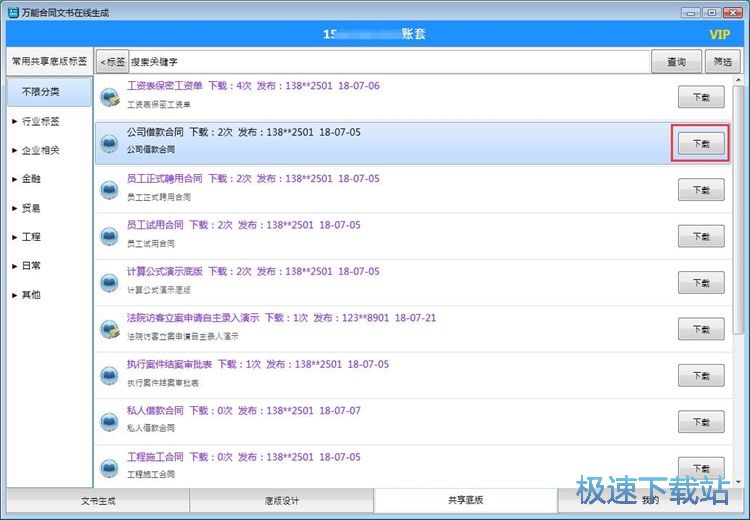Click the account 账套 title in header
Viewport: 750px width, 520px height.
375,33
